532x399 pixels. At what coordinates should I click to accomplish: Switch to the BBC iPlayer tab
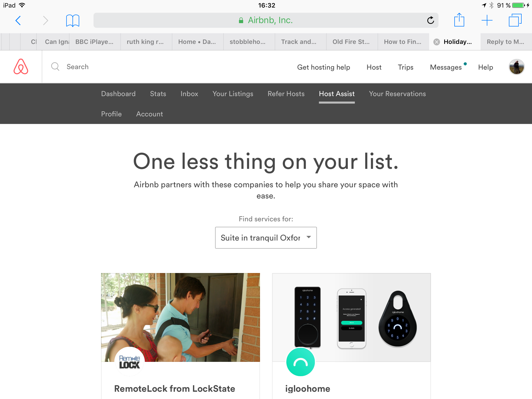[95, 42]
